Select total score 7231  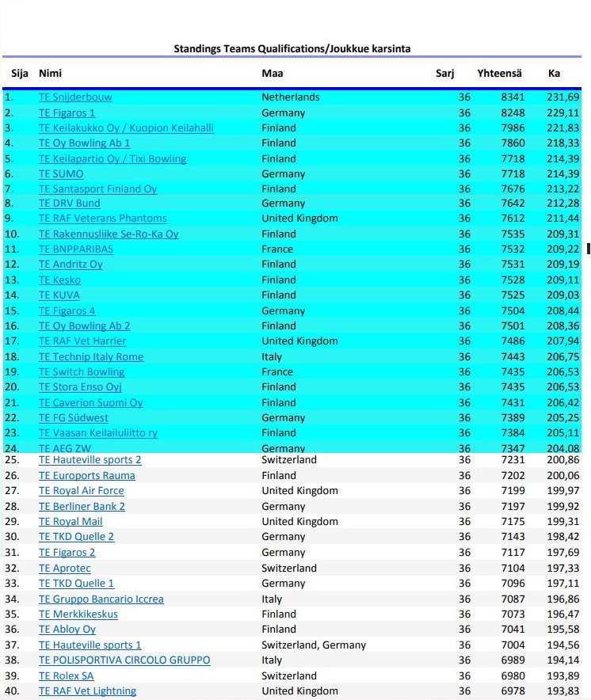pos(513,460)
